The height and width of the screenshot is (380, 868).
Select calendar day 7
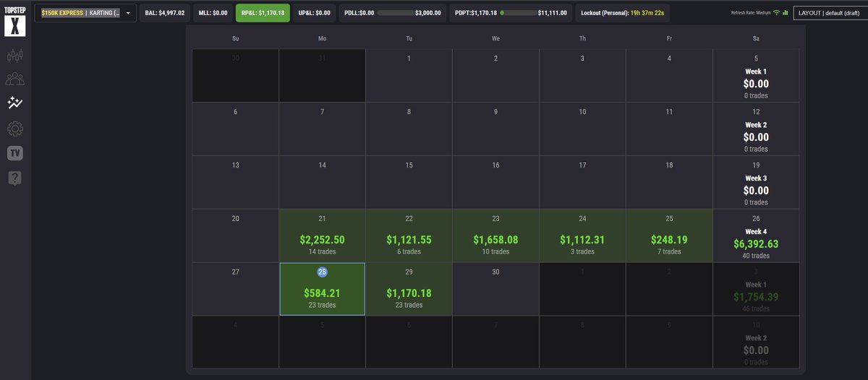(322, 129)
